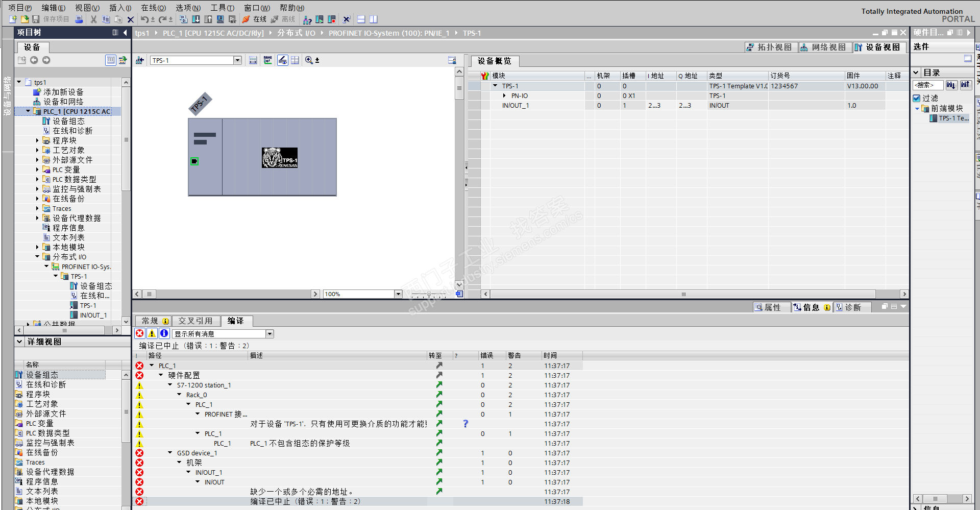Click the Copy icon in the toolbar

click(x=106, y=19)
